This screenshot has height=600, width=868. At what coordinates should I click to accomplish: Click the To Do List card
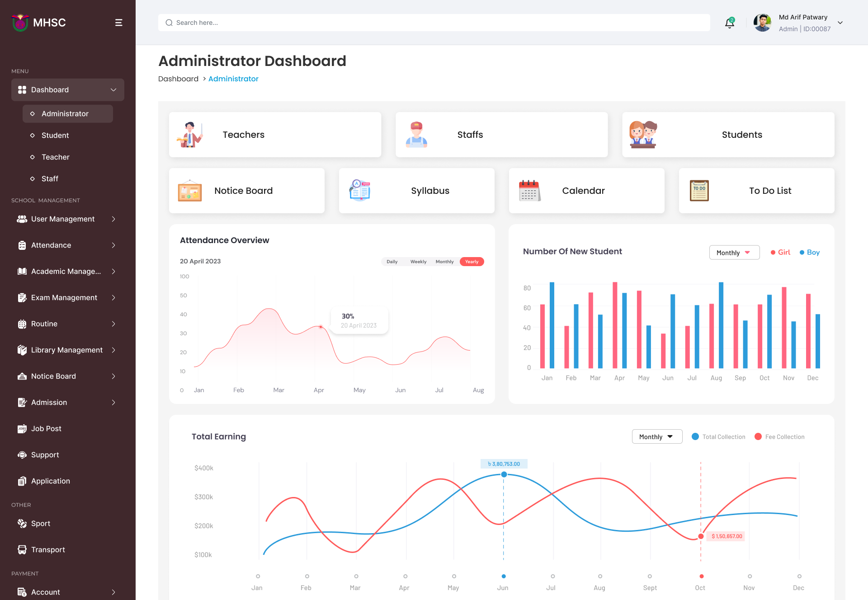point(756,190)
